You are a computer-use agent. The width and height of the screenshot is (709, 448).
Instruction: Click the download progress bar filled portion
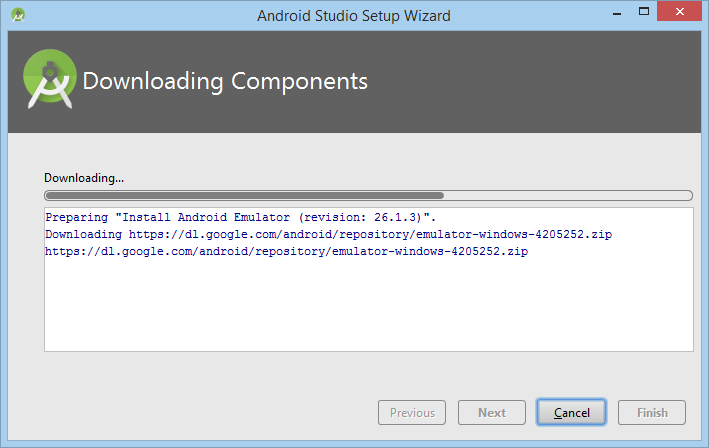click(x=245, y=195)
